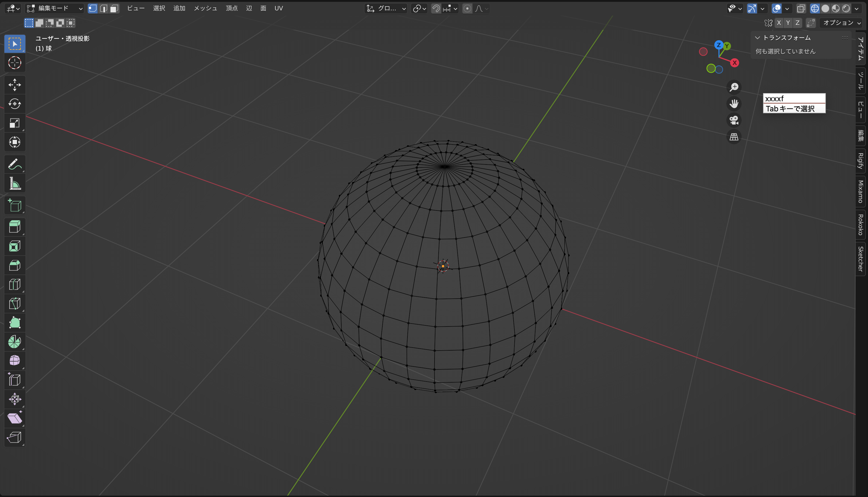This screenshot has height=497, width=868.
Task: Select the Transform tool
Action: [x=15, y=142]
